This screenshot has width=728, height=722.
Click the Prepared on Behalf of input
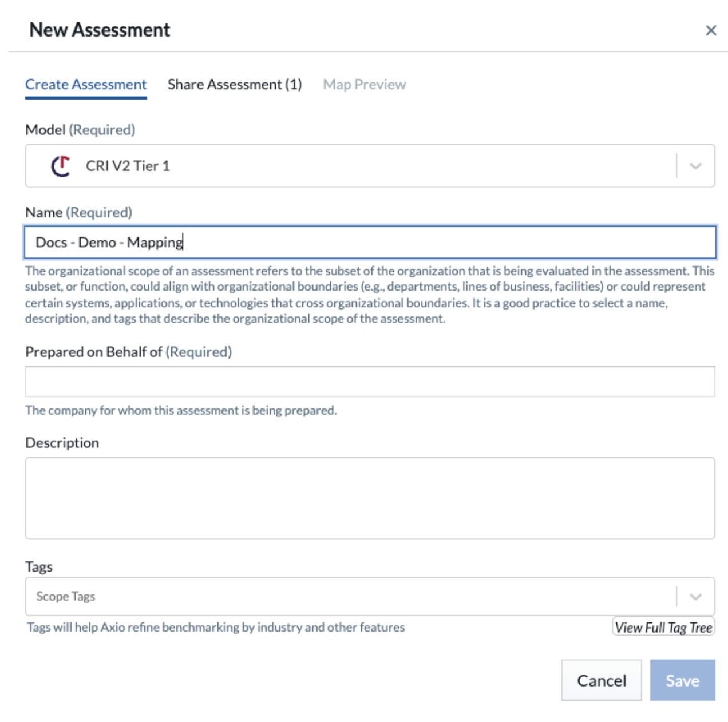(x=370, y=382)
